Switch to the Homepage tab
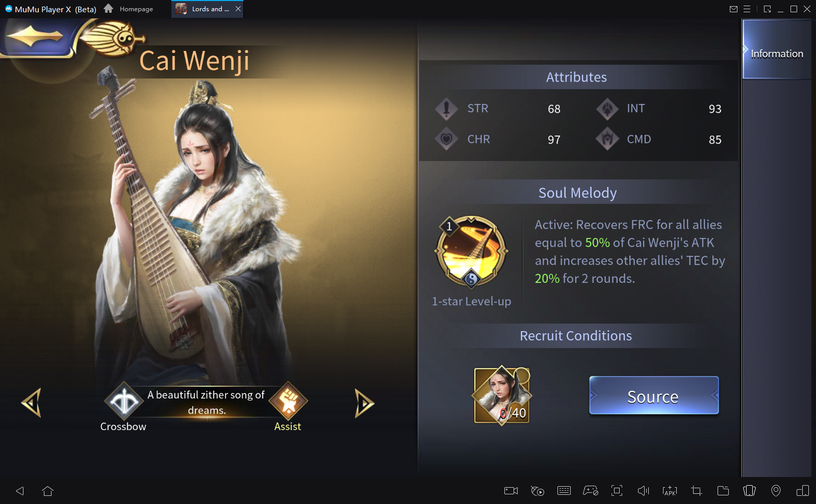The image size is (816, 504). [129, 9]
